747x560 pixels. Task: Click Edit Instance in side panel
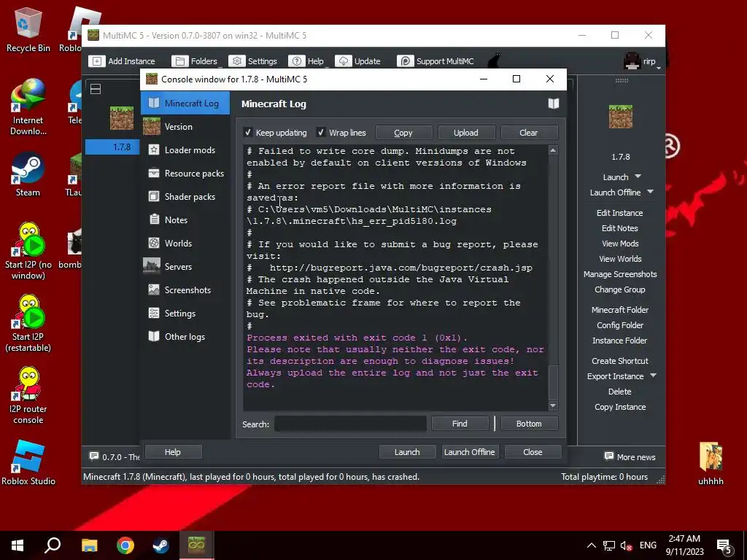tap(620, 212)
